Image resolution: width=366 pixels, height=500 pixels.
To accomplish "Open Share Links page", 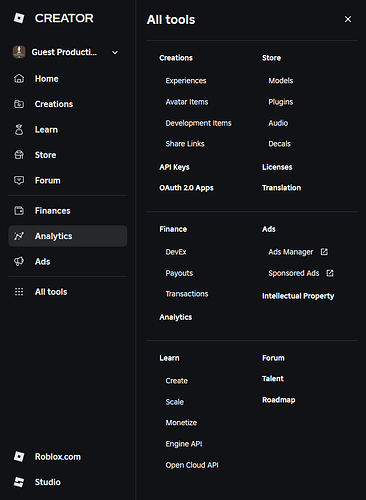I will (185, 144).
